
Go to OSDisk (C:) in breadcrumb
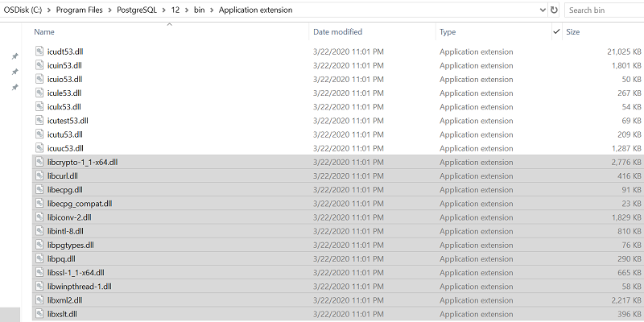(x=23, y=10)
